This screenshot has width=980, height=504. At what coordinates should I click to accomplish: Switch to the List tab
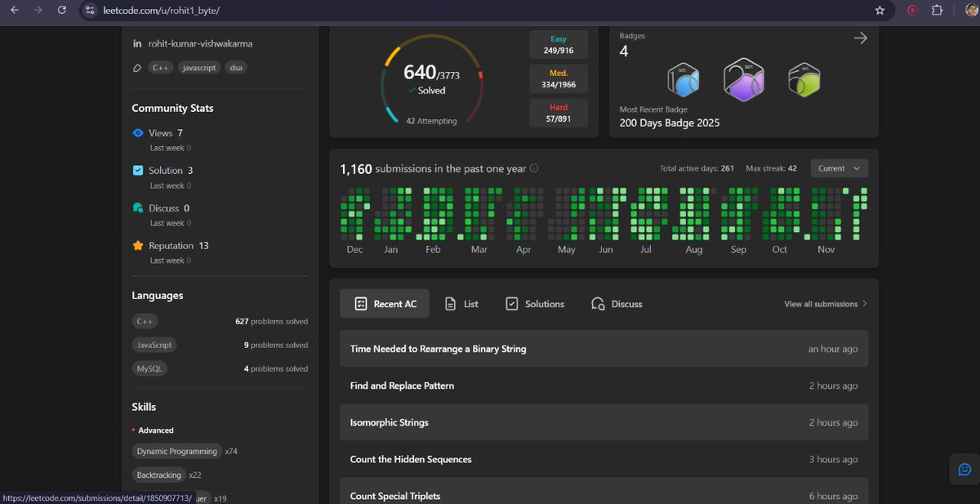(461, 304)
